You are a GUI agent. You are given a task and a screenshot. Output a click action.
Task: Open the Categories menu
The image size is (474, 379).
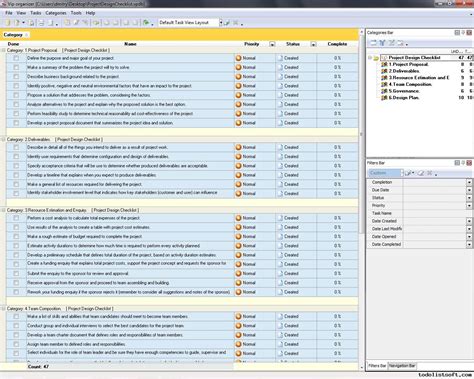56,13
